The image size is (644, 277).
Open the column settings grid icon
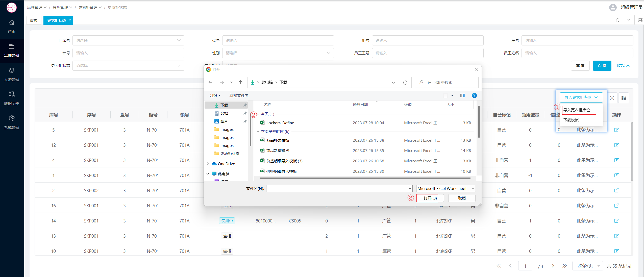624,98
